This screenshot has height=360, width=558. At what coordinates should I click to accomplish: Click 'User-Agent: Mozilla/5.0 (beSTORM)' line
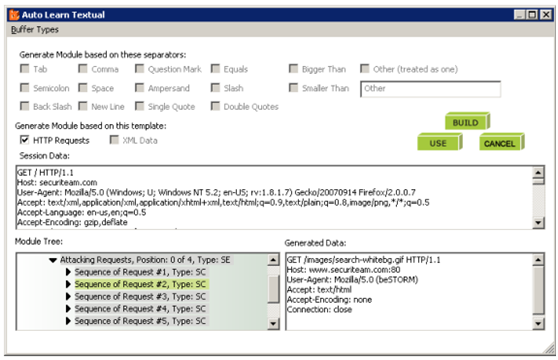click(x=352, y=280)
